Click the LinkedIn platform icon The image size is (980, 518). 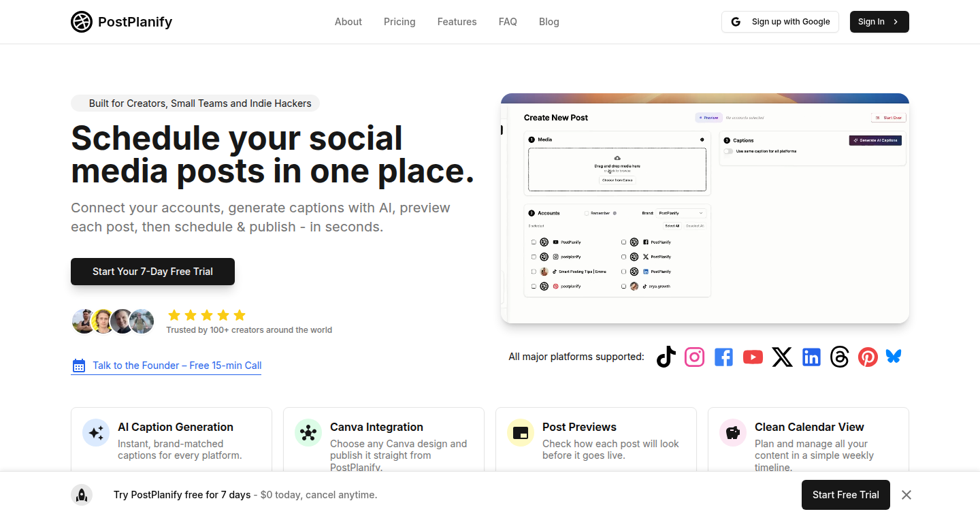click(811, 357)
